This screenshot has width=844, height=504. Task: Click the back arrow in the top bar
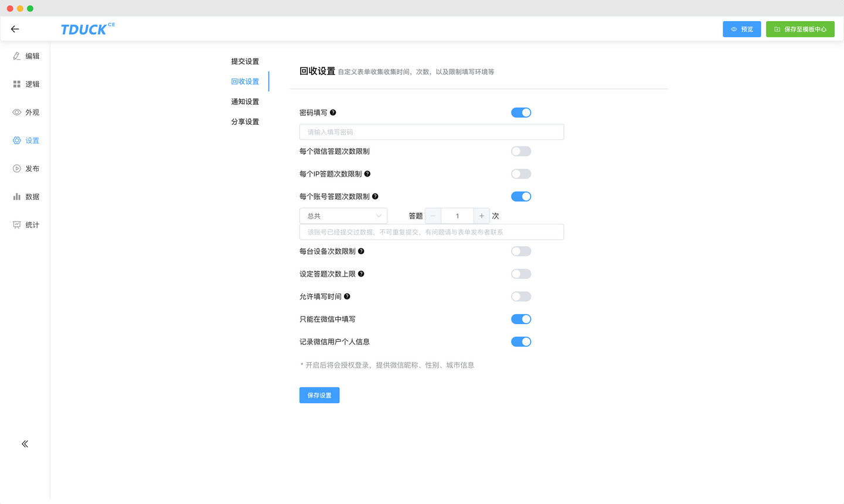coord(14,29)
